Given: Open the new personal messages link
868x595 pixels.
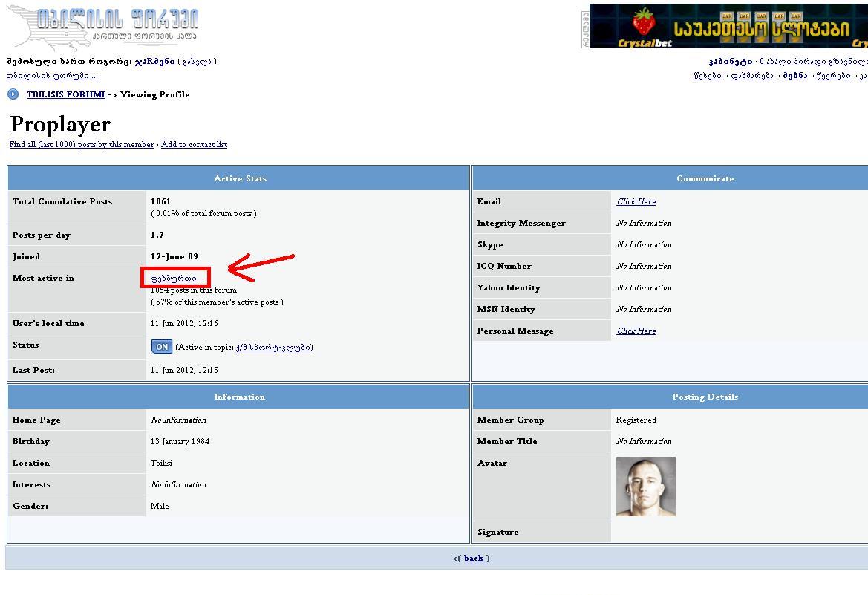Looking at the screenshot, I should (x=813, y=62).
